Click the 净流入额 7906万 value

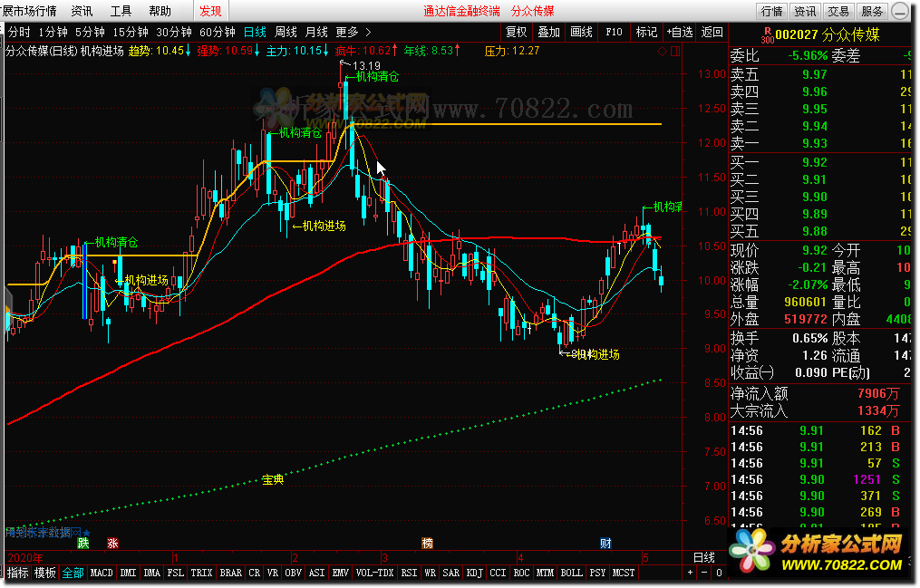tap(877, 393)
